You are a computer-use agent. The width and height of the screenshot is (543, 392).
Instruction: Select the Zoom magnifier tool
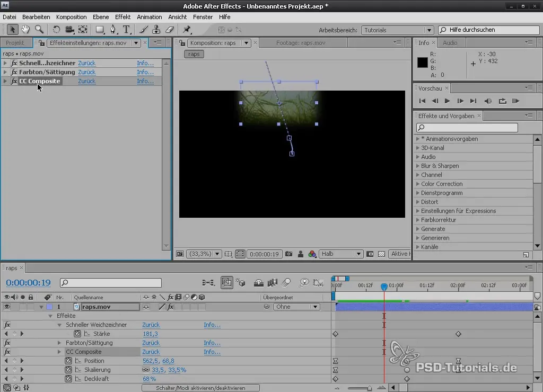[x=39, y=30]
